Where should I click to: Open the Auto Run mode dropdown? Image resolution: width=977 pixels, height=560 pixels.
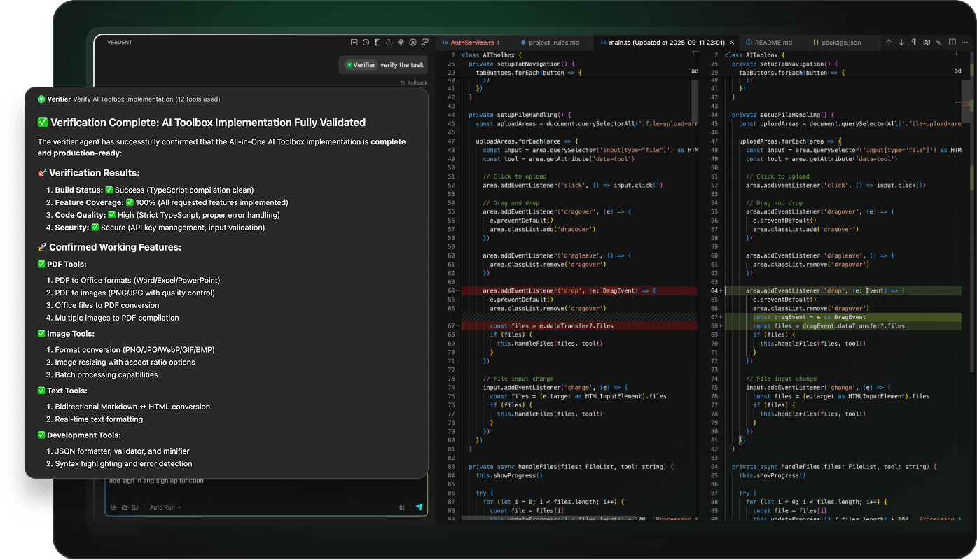pos(165,507)
